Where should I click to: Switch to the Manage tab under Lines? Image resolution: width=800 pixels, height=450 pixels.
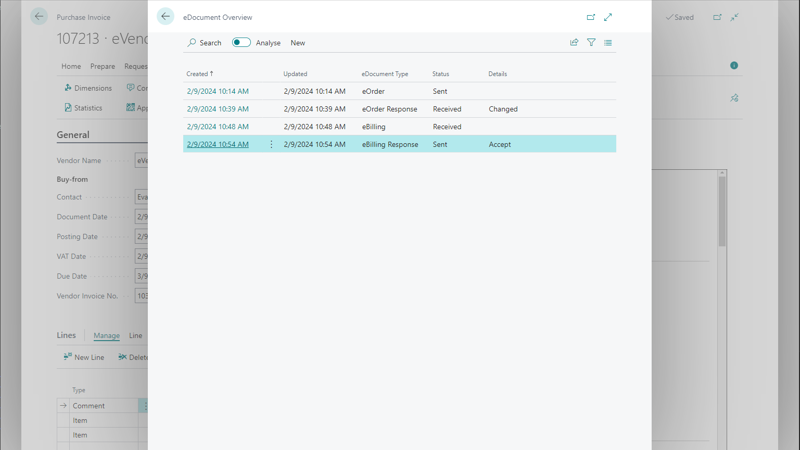click(106, 336)
